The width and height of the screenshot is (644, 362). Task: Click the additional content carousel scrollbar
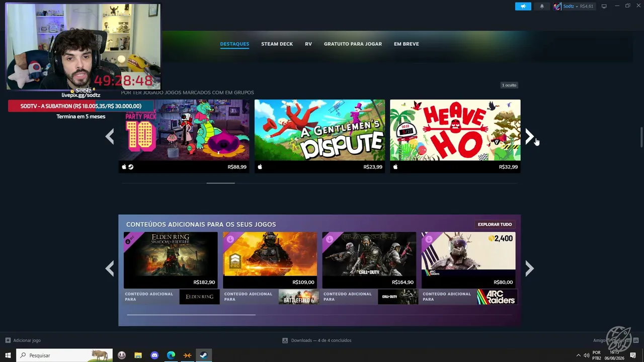[191, 315]
